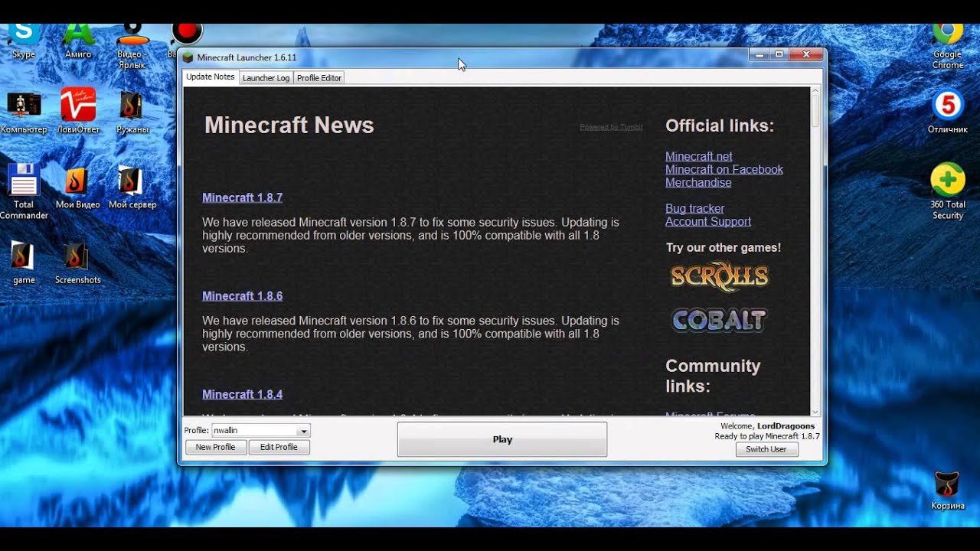Open the Мой сервер desktop icon
980x551 pixels.
coord(132,187)
